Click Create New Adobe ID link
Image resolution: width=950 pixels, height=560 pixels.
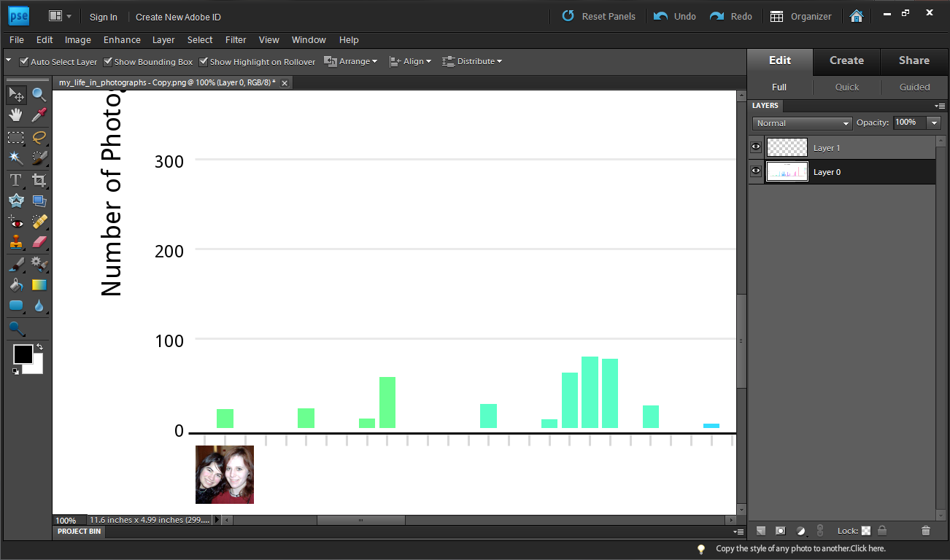coord(178,17)
